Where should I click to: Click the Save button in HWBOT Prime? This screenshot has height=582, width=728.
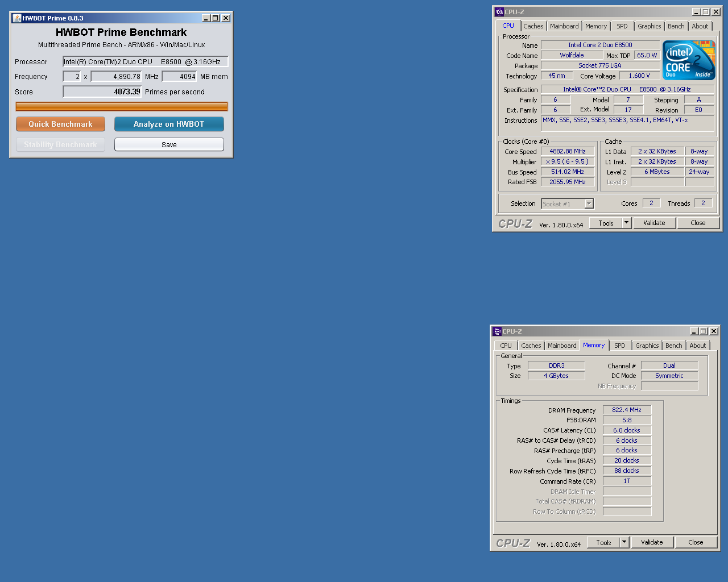pos(169,144)
